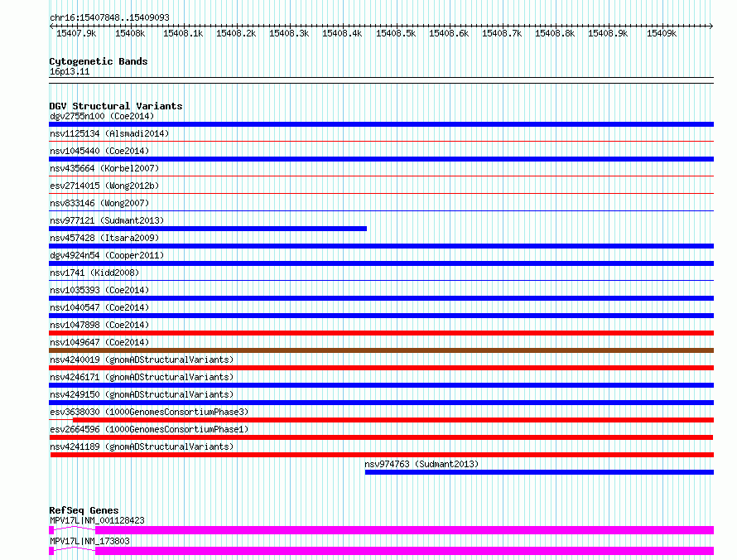This screenshot has width=737, height=560.
Task: Click blue bar under nsv457428
Action: pos(381,246)
